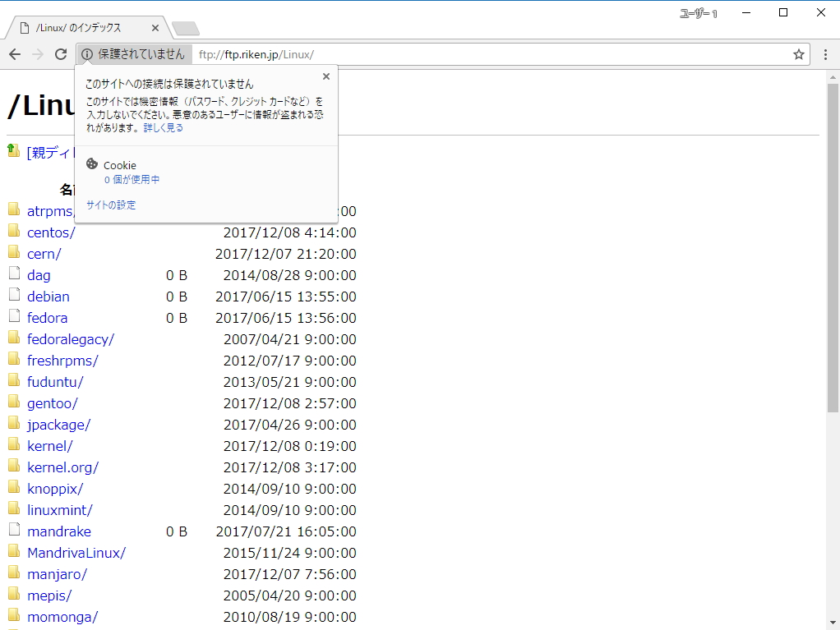Image resolution: width=840 pixels, height=630 pixels.
Task: Click the folder icon beside centos/
Action: [14, 231]
